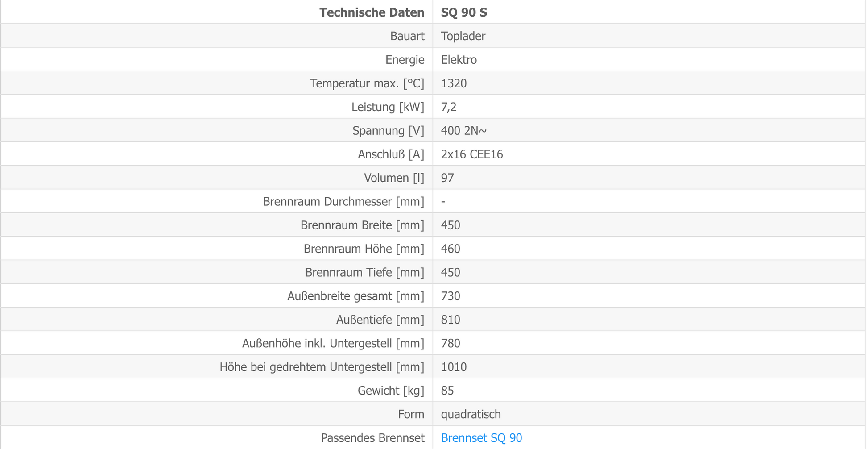Select the Brennraum Breite [mm] label
This screenshot has height=449, width=868.
point(362,225)
